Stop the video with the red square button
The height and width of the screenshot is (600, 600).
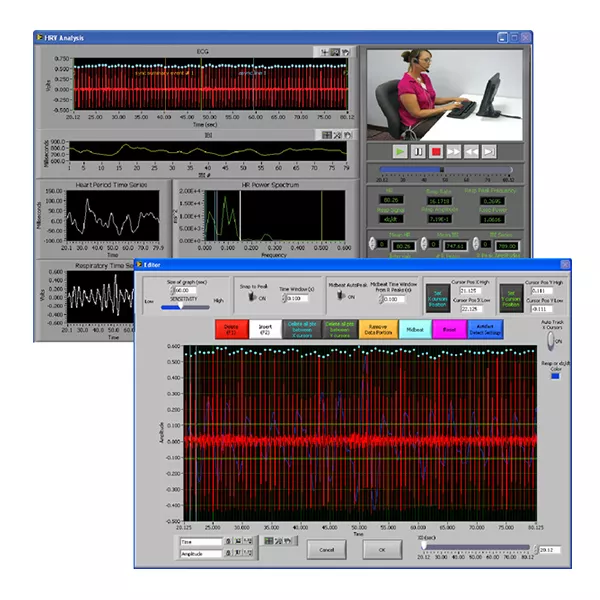436,152
